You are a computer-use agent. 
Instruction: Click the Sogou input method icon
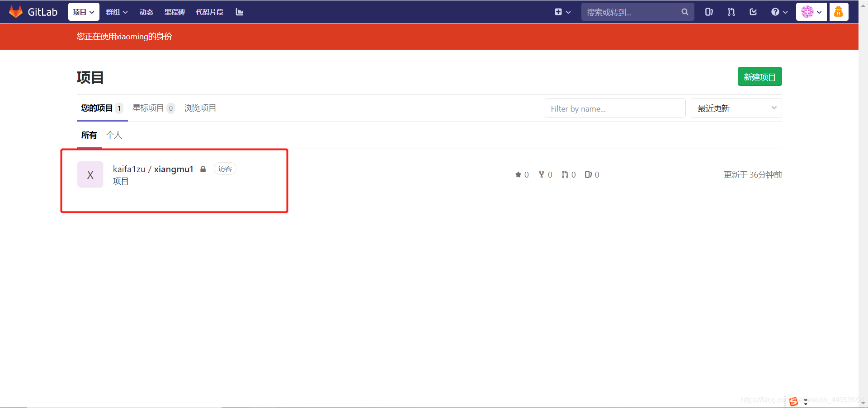(x=793, y=401)
